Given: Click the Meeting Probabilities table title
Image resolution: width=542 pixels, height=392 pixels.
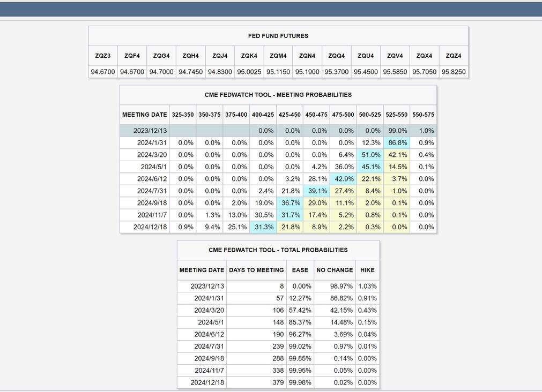Looking at the screenshot, I should click(278, 95).
